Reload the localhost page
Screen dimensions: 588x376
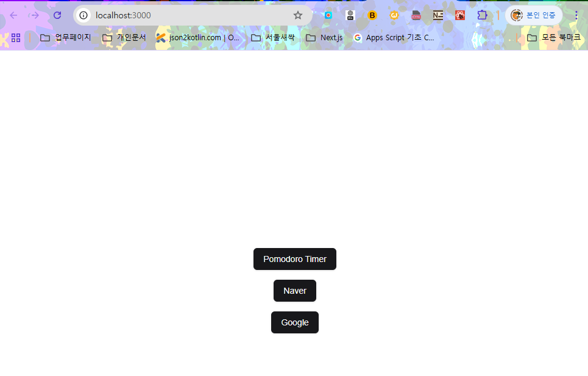(x=57, y=15)
